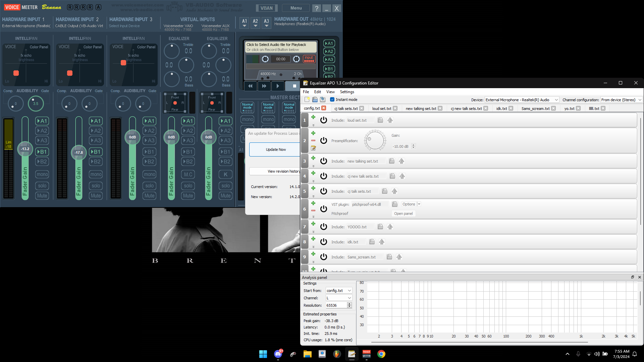Image resolution: width=644 pixels, height=362 pixels.
Task: Click Hardware Input 1 fader gain knob
Action: point(25,149)
